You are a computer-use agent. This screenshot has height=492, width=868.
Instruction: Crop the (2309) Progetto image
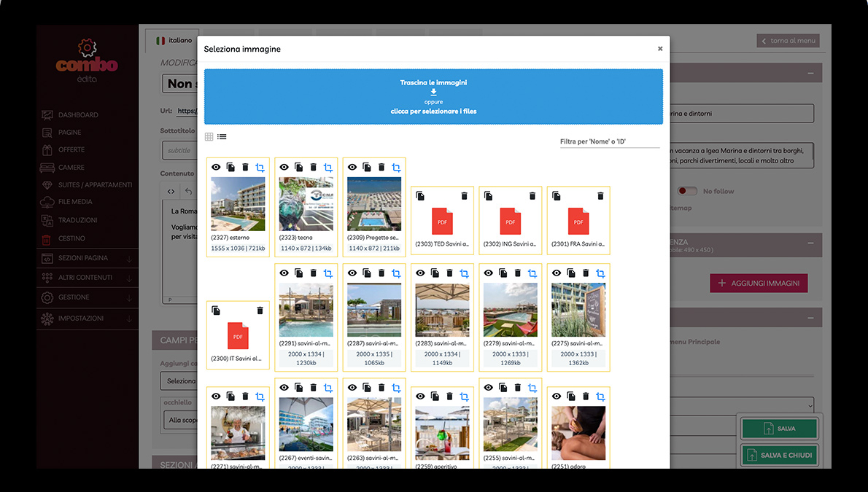(396, 167)
